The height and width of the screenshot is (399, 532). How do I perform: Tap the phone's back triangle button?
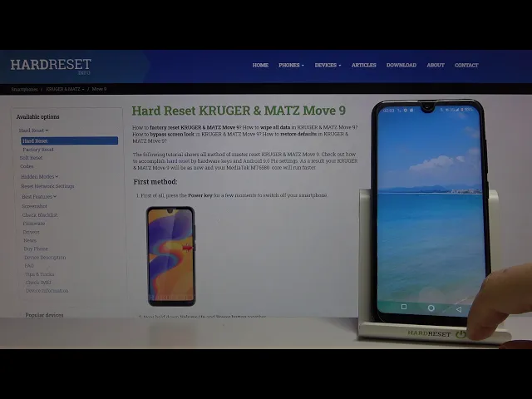[x=459, y=309]
